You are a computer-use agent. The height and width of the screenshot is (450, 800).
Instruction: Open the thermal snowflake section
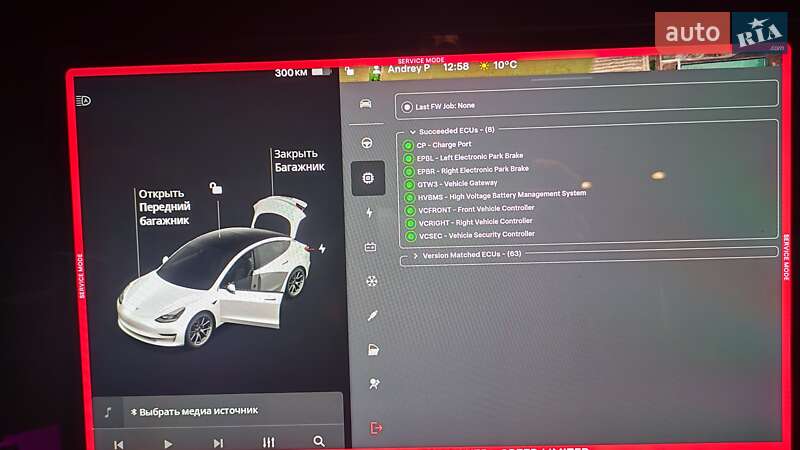click(371, 281)
